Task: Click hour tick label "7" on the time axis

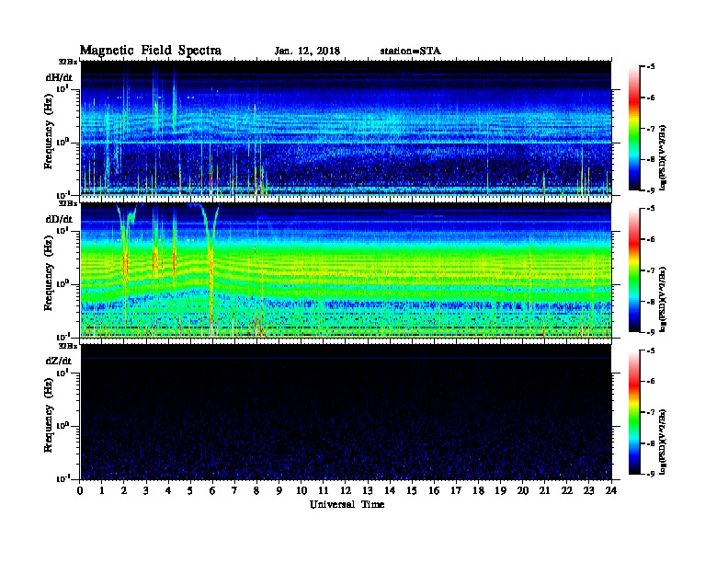Action: [x=235, y=490]
